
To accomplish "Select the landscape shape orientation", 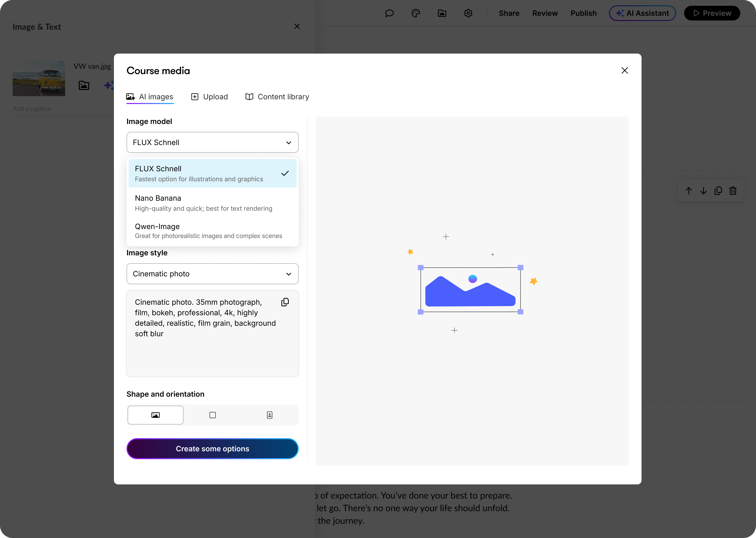I will pos(155,415).
